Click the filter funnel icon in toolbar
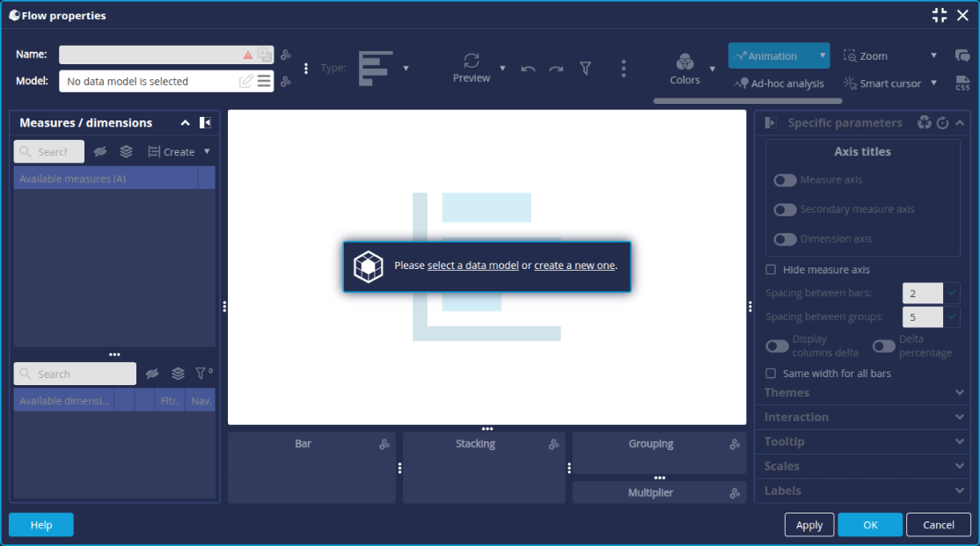Screen dimensions: 980x546 click(x=585, y=69)
